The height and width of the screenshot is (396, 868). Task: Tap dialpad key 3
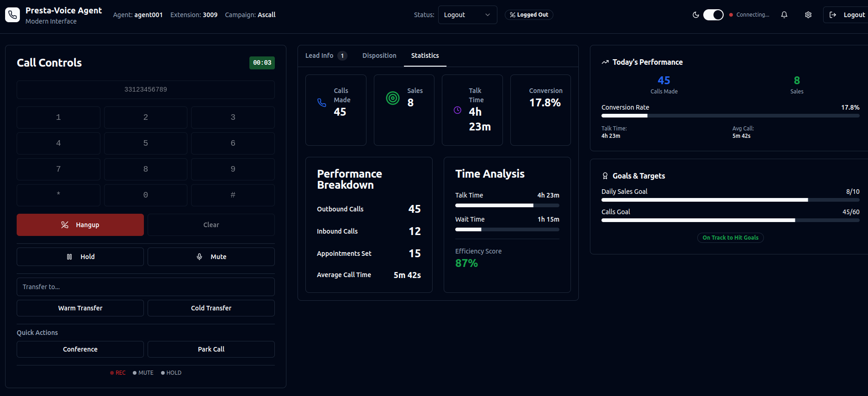tap(233, 118)
